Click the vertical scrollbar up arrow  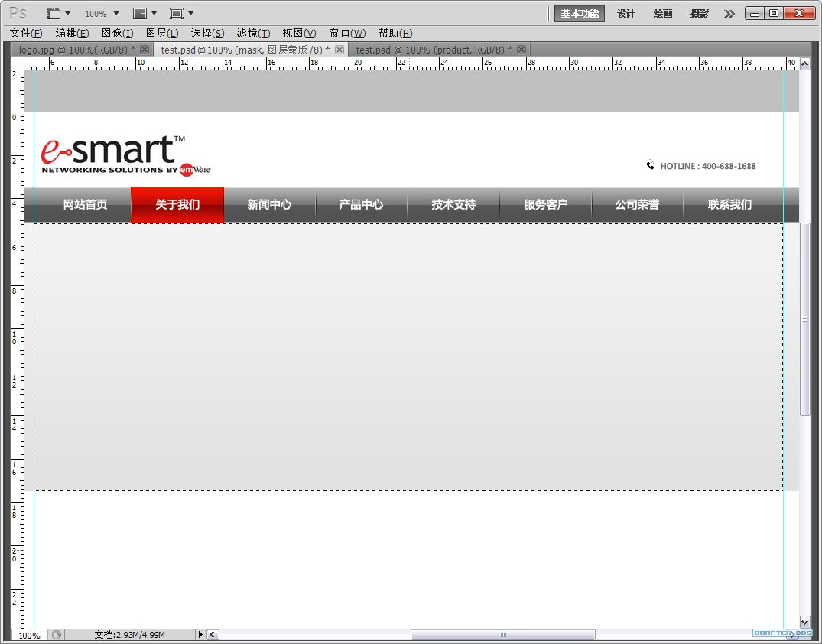pos(804,64)
